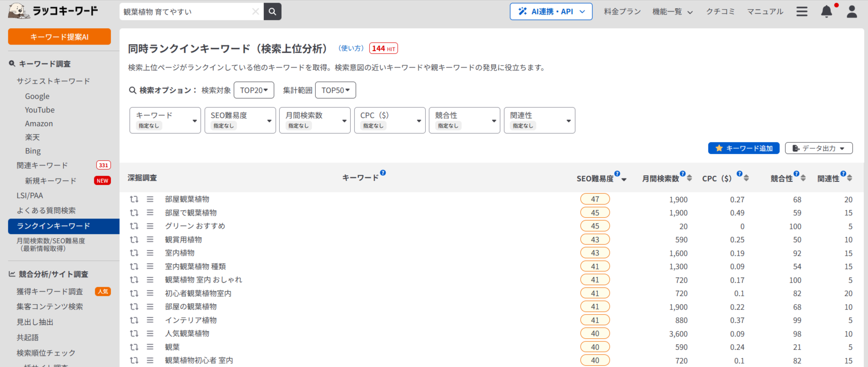Click re-search icon for 部屋観葉植物 row
The width and height of the screenshot is (868, 367).
[x=134, y=199]
